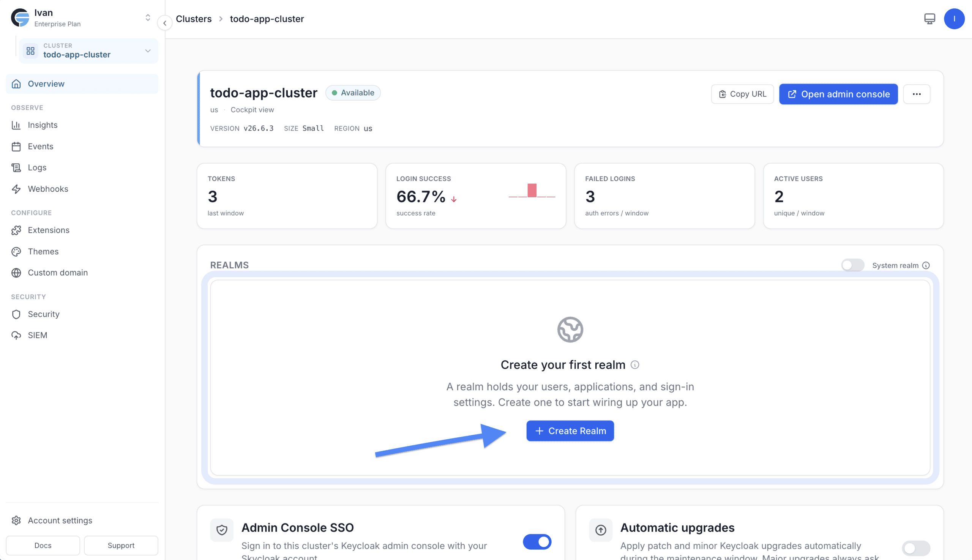Click the Admin Console SSO shield icon
This screenshot has width=972, height=560.
222,530
